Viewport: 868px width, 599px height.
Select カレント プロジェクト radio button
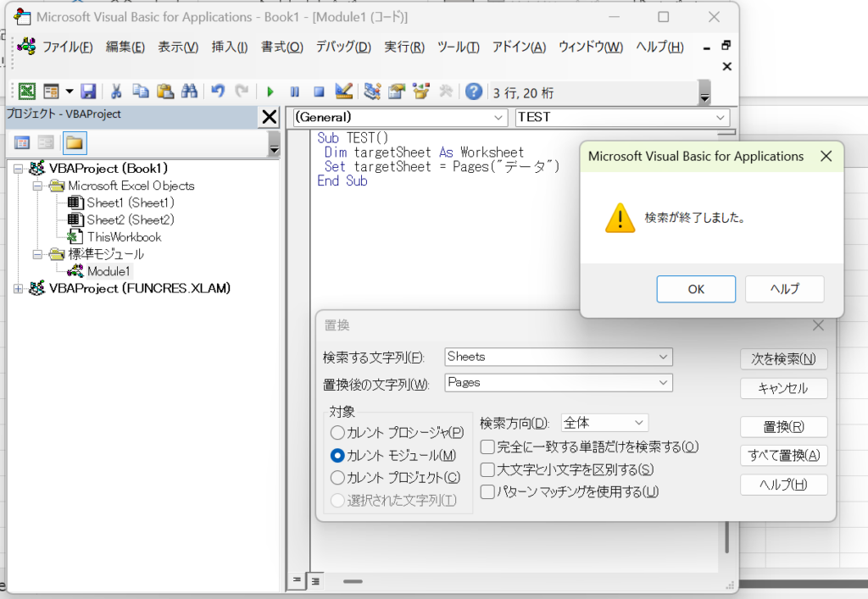pyautogui.click(x=337, y=477)
